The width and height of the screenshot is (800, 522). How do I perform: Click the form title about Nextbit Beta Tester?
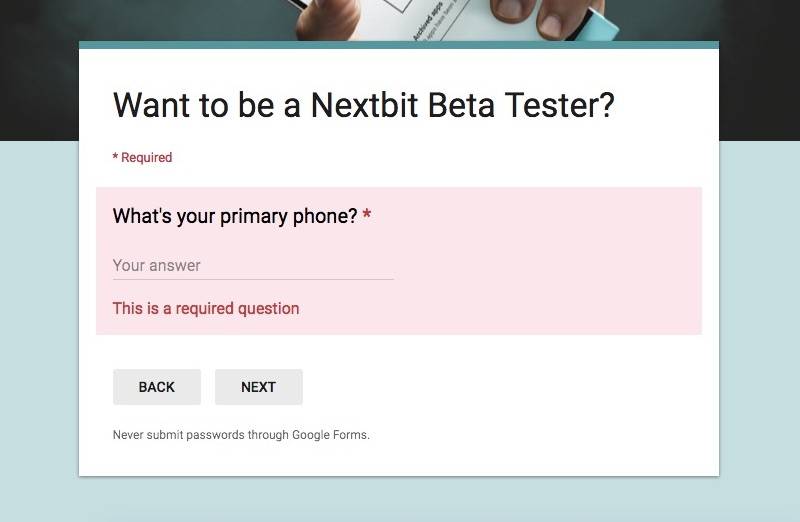pos(363,105)
